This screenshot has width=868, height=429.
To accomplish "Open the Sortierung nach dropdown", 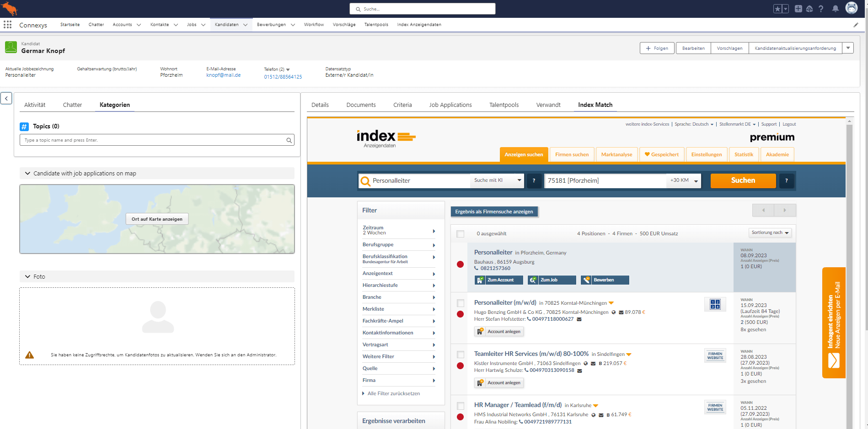I will click(x=770, y=233).
